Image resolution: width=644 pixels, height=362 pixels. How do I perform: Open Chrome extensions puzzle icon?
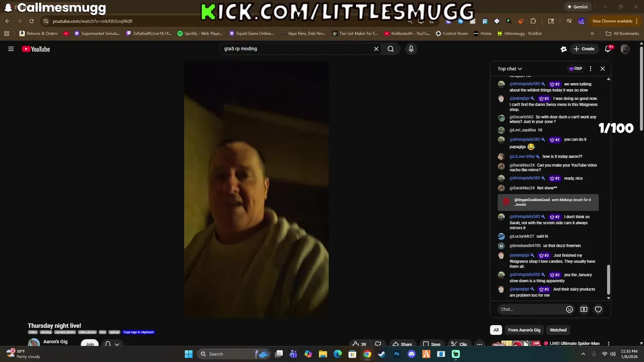(x=533, y=21)
